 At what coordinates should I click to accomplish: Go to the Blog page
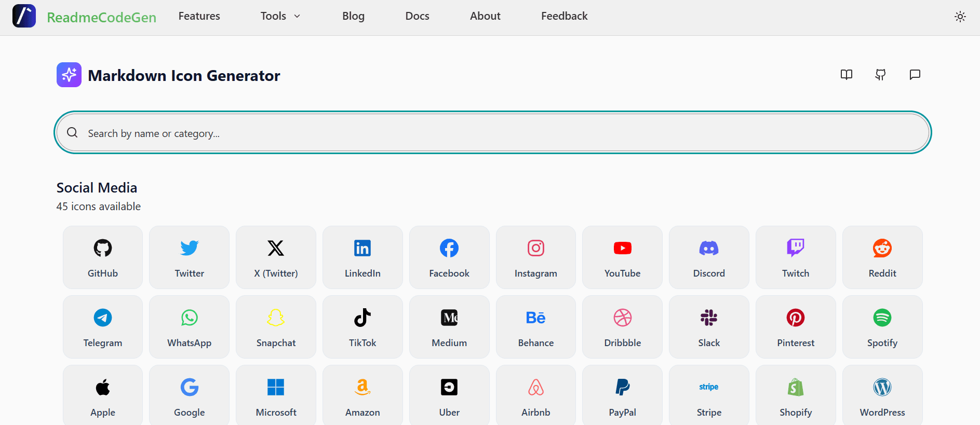click(x=353, y=16)
